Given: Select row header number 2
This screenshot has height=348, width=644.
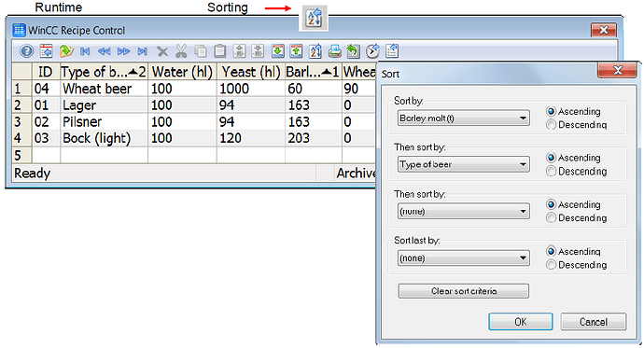Looking at the screenshot, I should (21, 105).
